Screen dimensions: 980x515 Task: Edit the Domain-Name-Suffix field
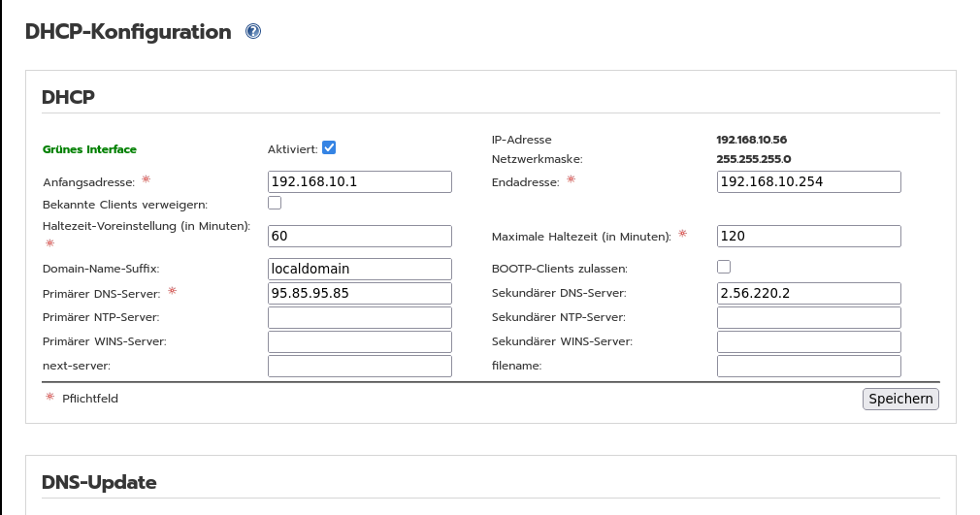(359, 269)
